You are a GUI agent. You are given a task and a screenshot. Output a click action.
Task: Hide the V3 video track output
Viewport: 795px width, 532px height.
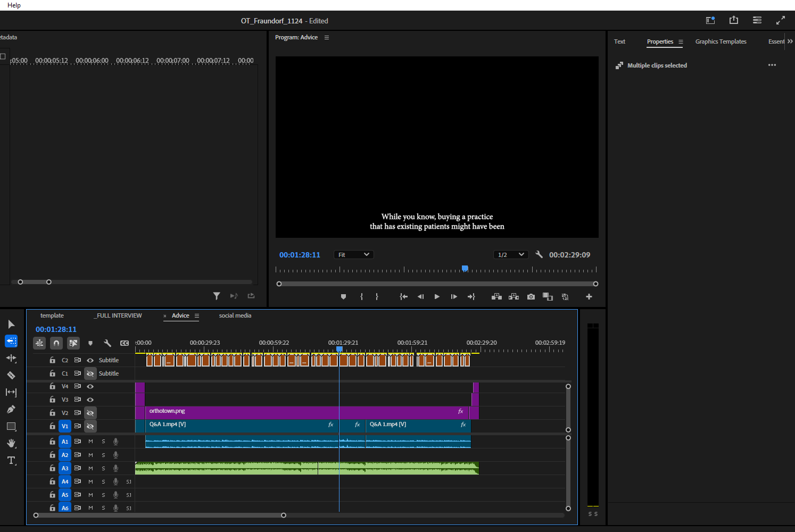tap(90, 400)
